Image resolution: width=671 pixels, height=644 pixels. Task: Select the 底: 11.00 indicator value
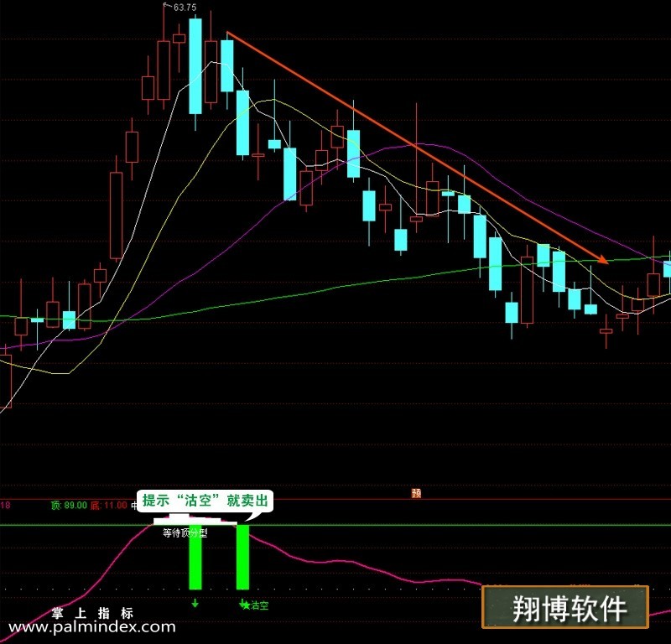point(109,506)
